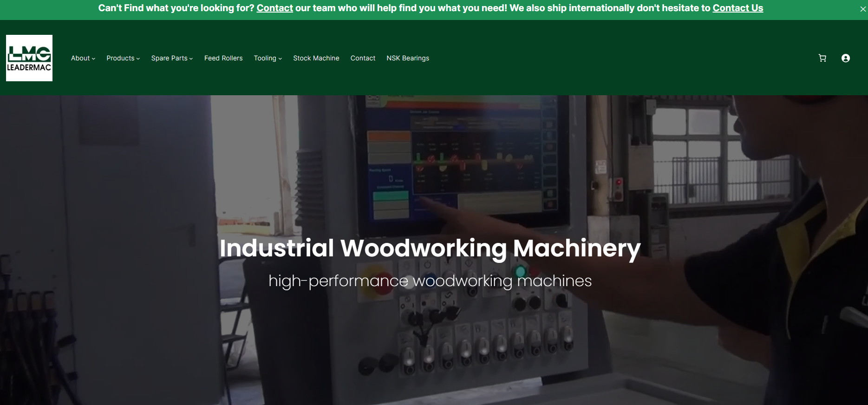
Task: Open the Spare Parts menu label
Action: (x=169, y=58)
